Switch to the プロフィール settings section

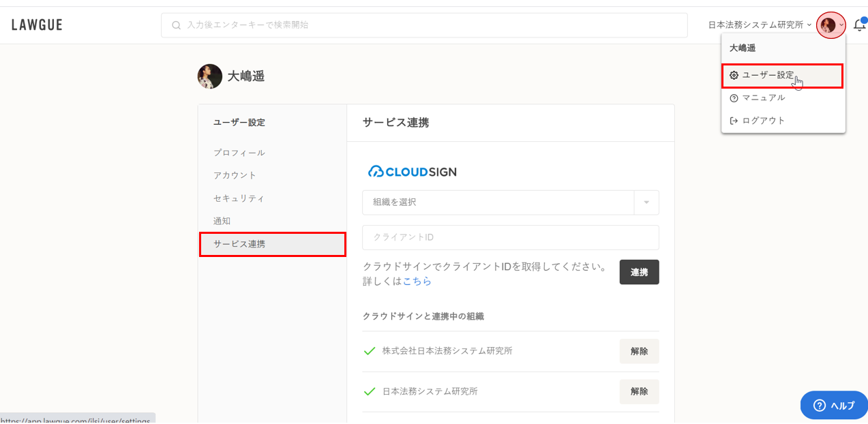coord(239,153)
